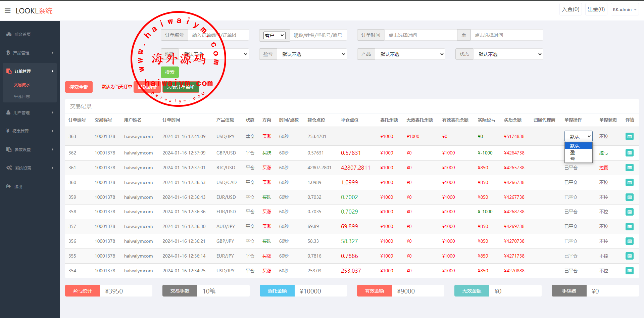Open details icon for order 363
The image size is (644, 318).
pyautogui.click(x=629, y=136)
